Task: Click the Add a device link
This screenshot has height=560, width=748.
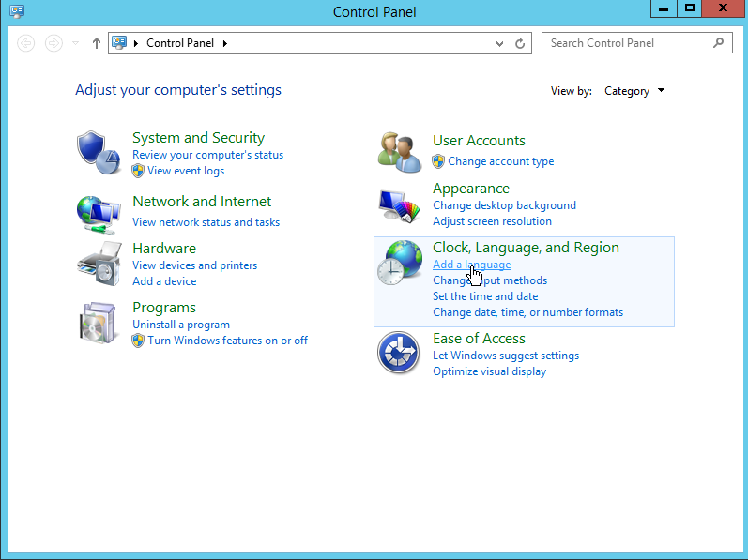Action: pos(164,281)
